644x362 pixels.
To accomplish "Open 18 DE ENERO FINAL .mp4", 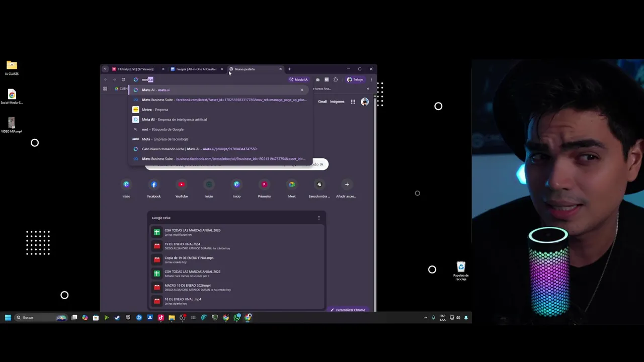I will 236,301.
